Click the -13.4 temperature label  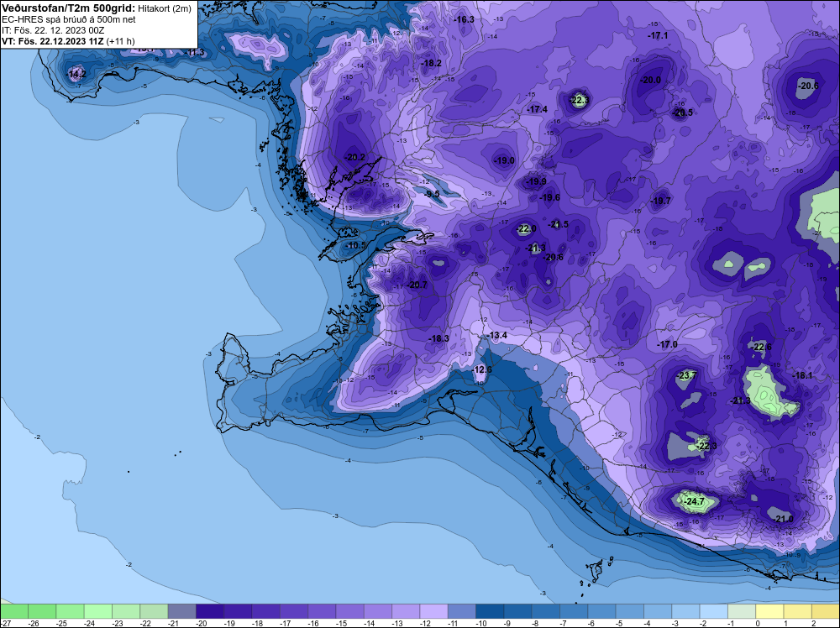coord(497,335)
